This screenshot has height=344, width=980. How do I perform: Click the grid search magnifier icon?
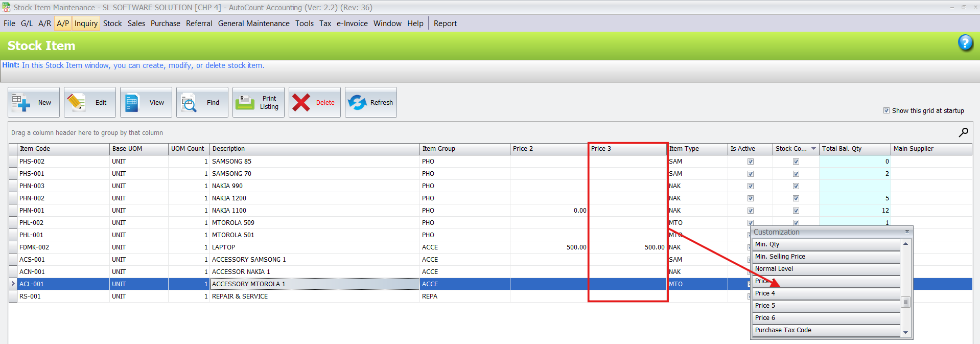click(963, 132)
